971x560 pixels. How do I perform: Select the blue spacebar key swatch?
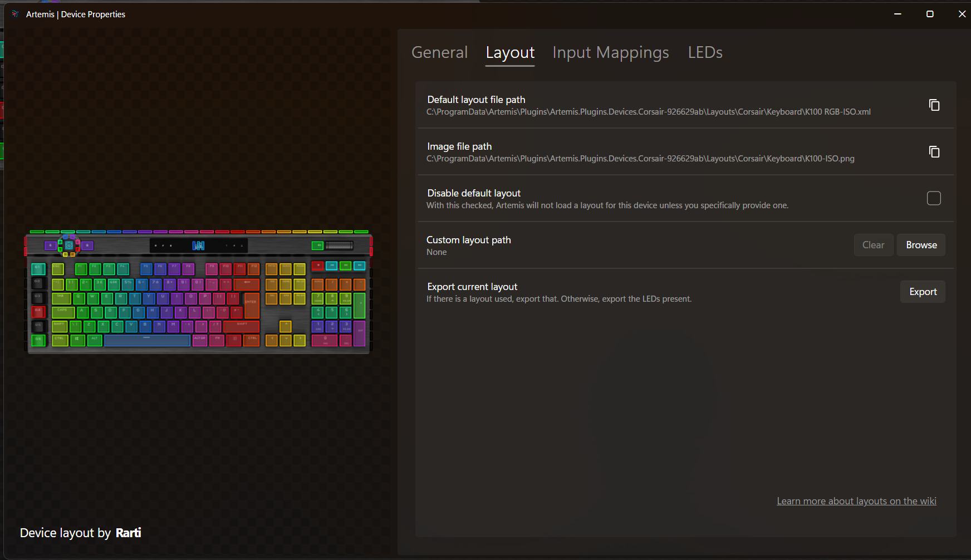point(147,340)
